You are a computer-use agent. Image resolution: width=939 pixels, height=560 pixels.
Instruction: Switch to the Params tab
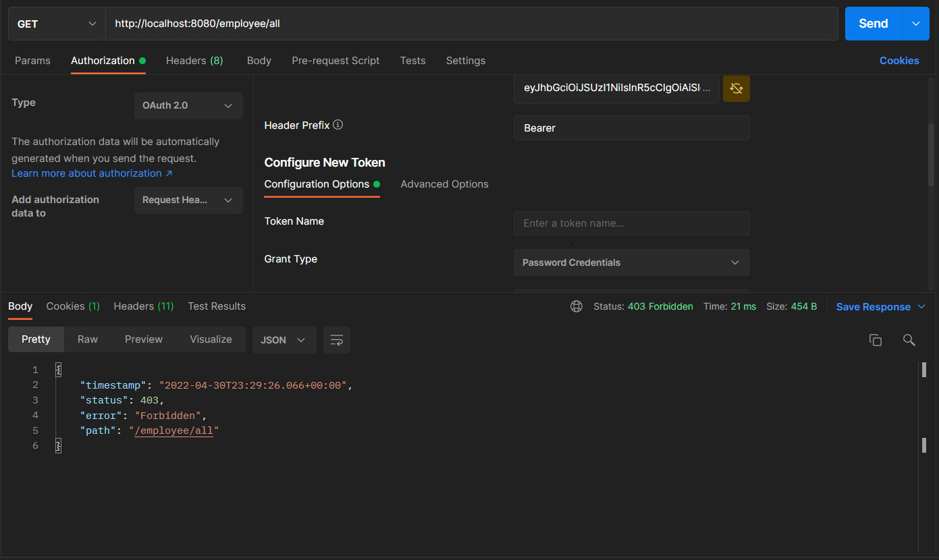pos(32,61)
